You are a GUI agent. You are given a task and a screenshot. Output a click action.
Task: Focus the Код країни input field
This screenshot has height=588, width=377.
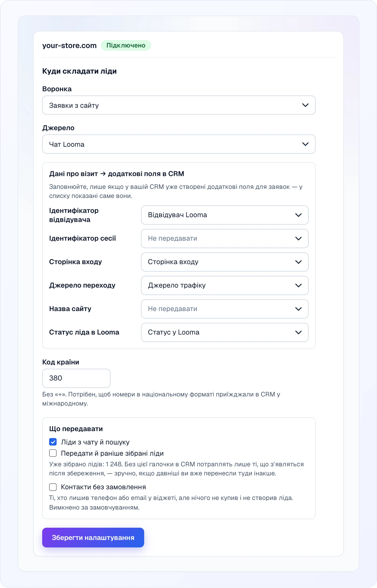76,378
